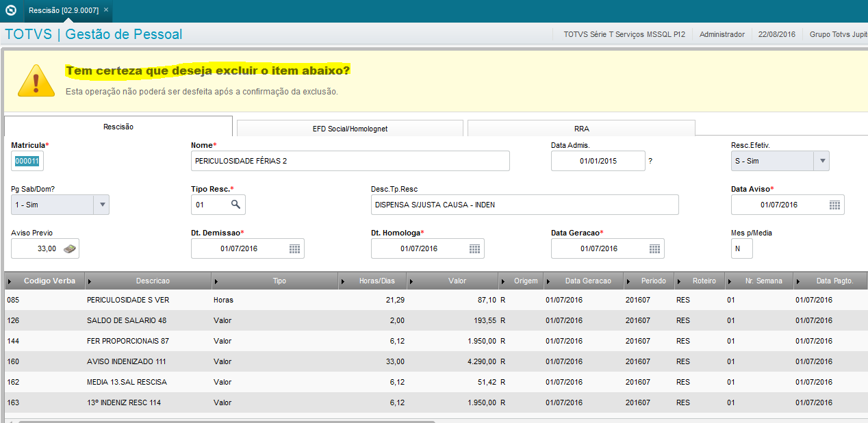Click value 193,55 in Valor column
868x423 pixels.
pyautogui.click(x=485, y=320)
